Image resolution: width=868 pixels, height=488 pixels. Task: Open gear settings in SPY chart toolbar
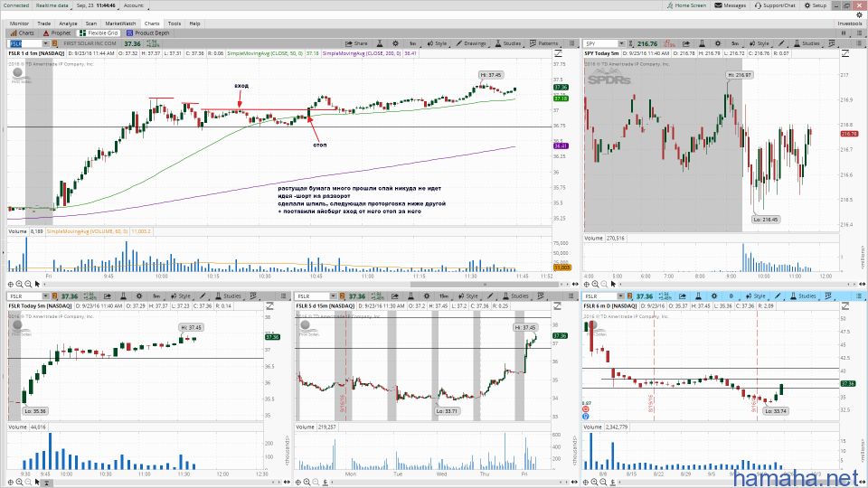point(717,43)
